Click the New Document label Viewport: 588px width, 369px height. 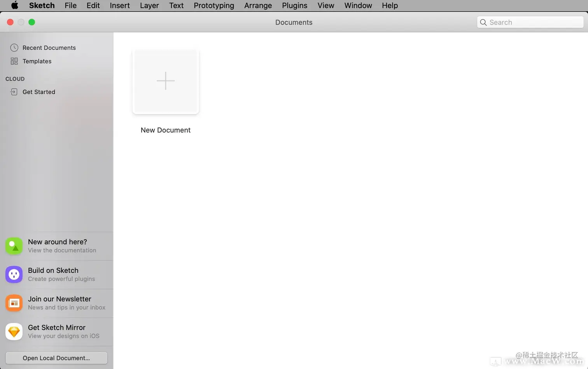(166, 130)
